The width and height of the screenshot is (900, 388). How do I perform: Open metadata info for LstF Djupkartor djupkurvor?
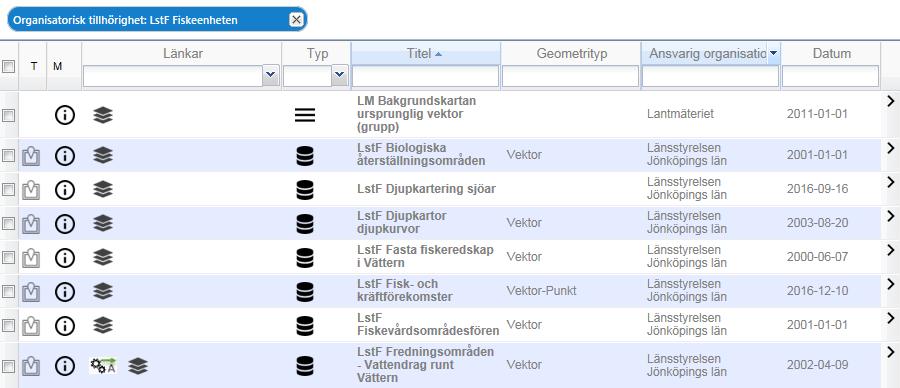(x=65, y=223)
